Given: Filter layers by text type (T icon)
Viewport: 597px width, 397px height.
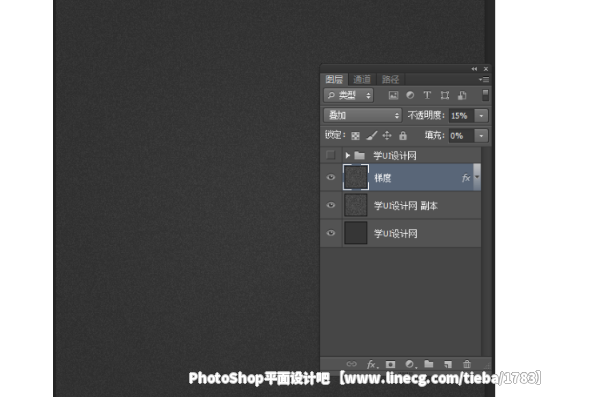Looking at the screenshot, I should tap(427, 95).
